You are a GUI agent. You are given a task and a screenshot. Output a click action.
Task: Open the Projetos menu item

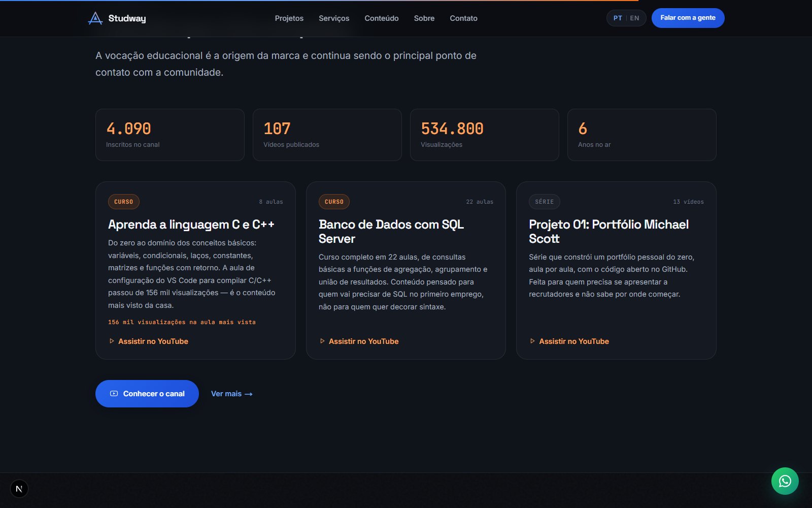[289, 18]
